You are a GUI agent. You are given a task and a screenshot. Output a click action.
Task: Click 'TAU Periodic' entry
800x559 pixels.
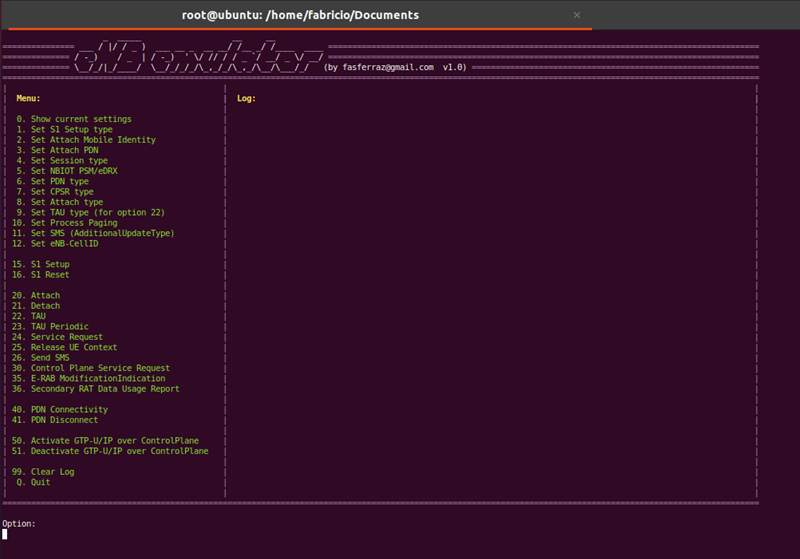(50, 326)
